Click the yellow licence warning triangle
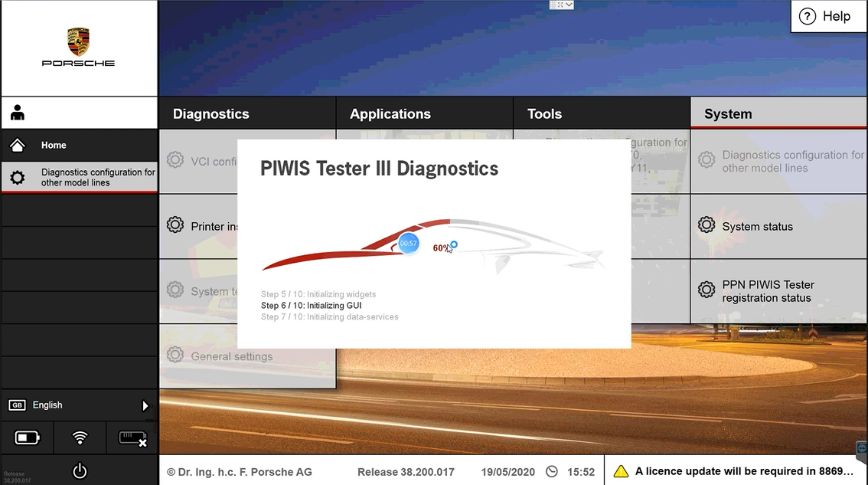This screenshot has height=485, width=868. click(x=621, y=471)
